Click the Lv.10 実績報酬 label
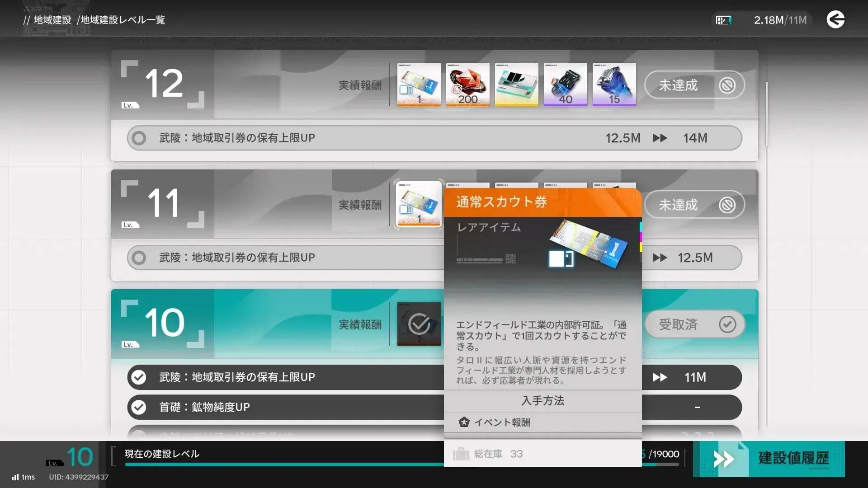This screenshot has width=868, height=488. click(360, 325)
